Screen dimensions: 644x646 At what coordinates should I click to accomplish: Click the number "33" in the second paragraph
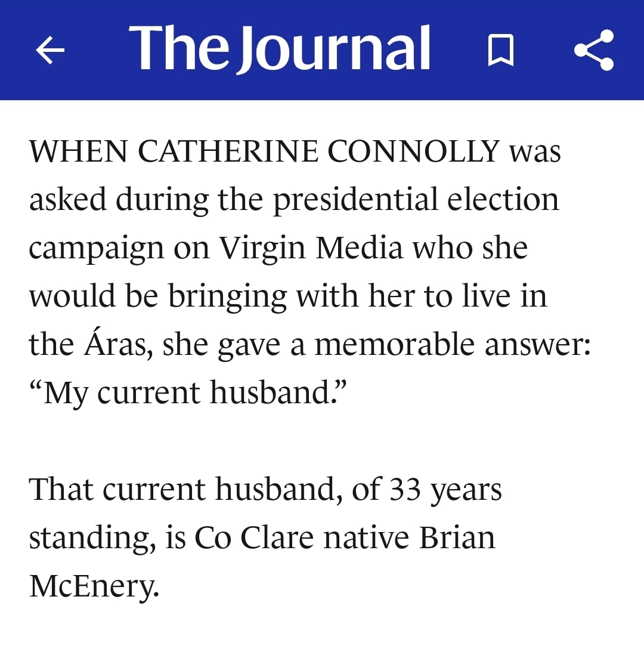(405, 489)
